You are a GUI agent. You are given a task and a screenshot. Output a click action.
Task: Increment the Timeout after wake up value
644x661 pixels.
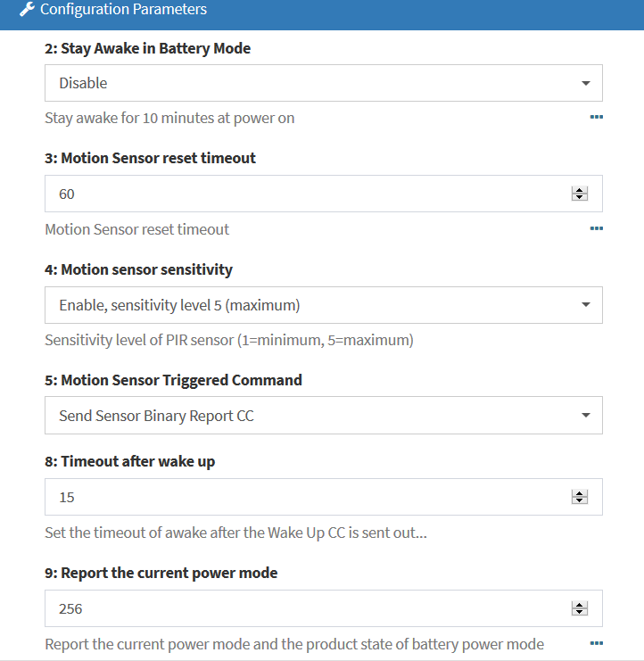point(580,493)
